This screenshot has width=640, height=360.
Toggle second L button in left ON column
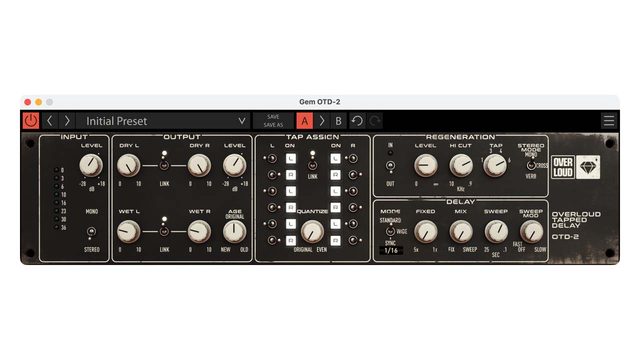click(x=291, y=191)
